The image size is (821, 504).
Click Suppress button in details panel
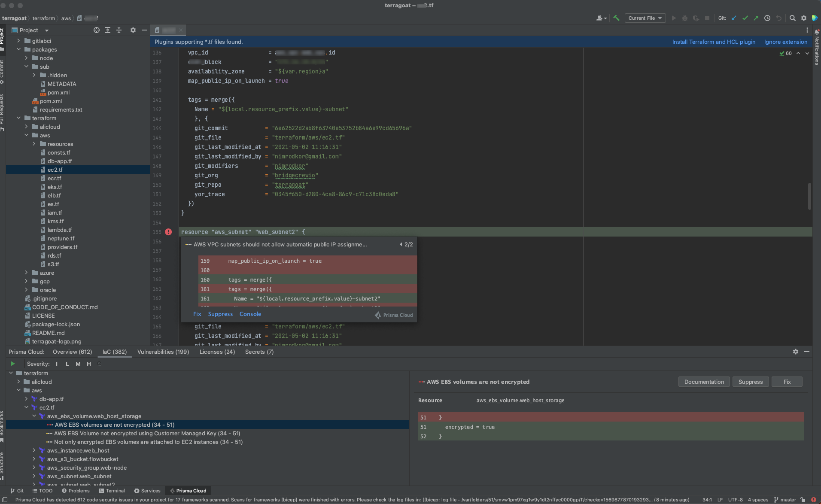tap(751, 382)
